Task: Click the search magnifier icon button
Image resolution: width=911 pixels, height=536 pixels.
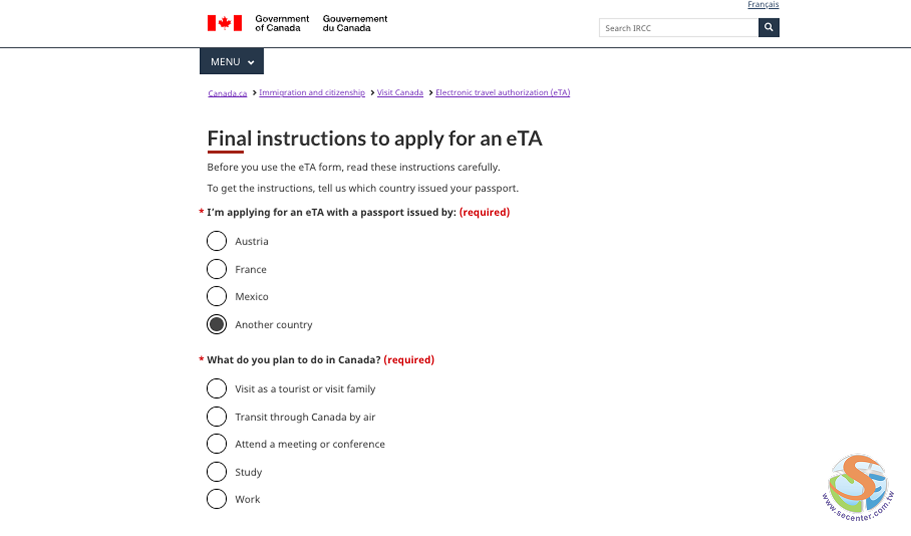Action: [768, 27]
